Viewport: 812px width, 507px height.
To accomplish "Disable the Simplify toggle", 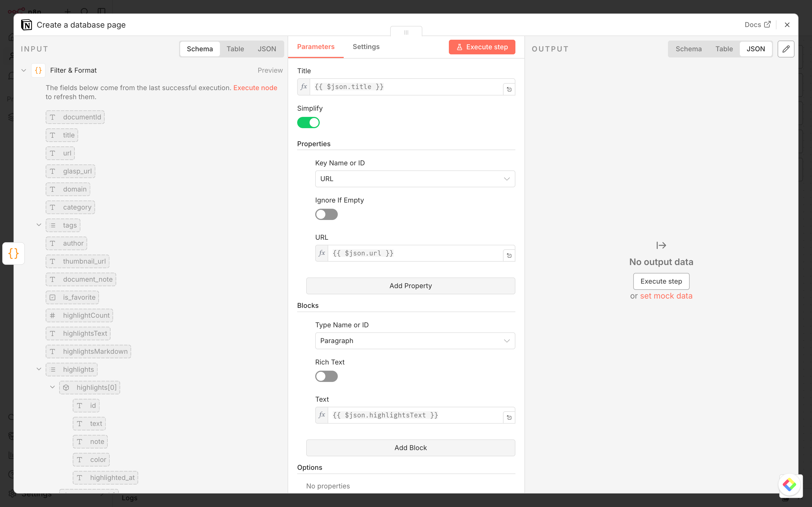I will (308, 123).
